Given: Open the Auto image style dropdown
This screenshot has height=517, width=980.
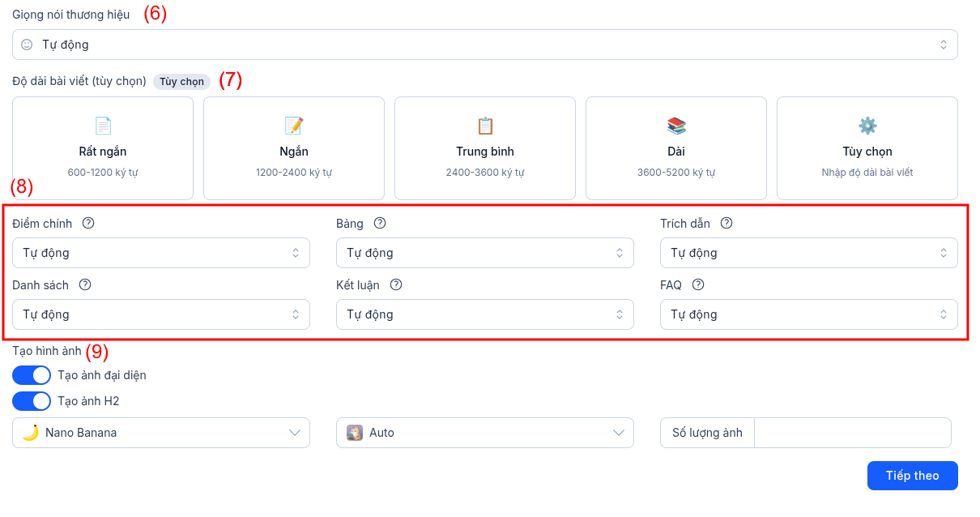Looking at the screenshot, I should [x=484, y=433].
